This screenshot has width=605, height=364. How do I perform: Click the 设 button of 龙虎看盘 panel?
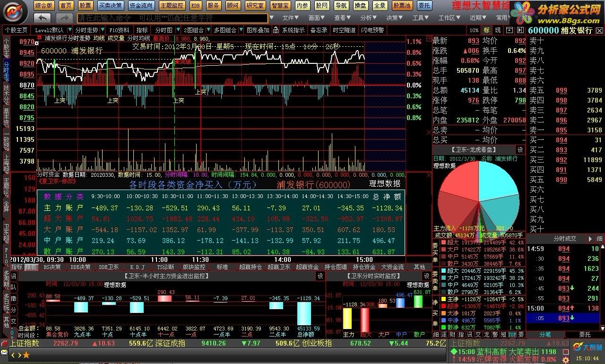520,149
